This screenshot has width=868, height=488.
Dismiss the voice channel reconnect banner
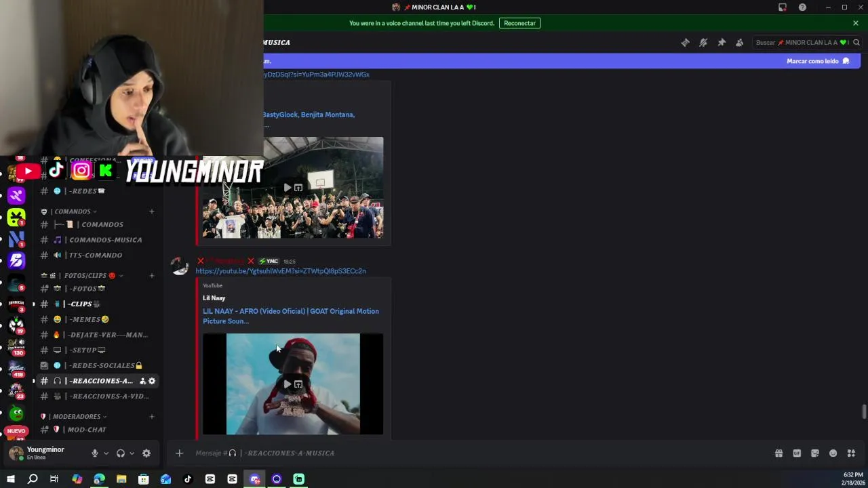coord(856,23)
